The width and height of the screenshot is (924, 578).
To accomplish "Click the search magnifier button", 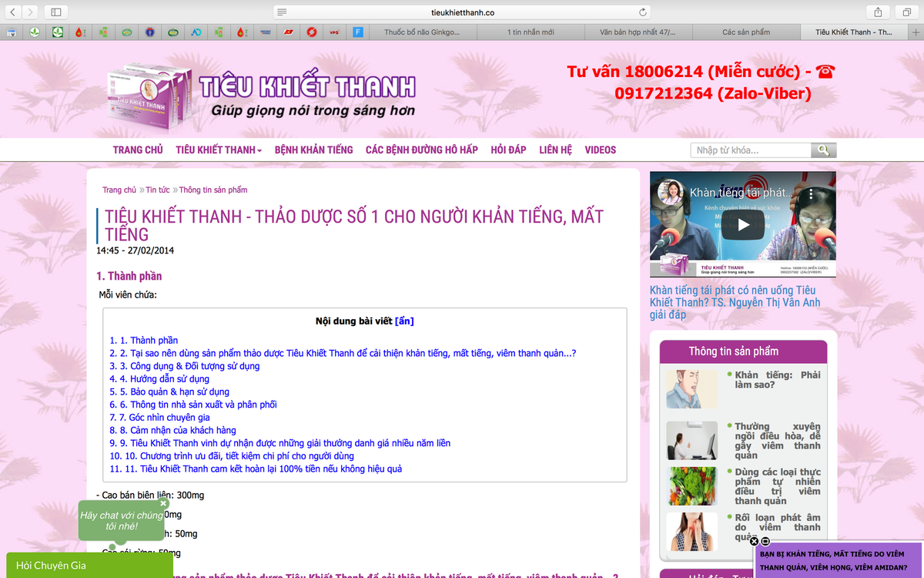I will pos(824,150).
